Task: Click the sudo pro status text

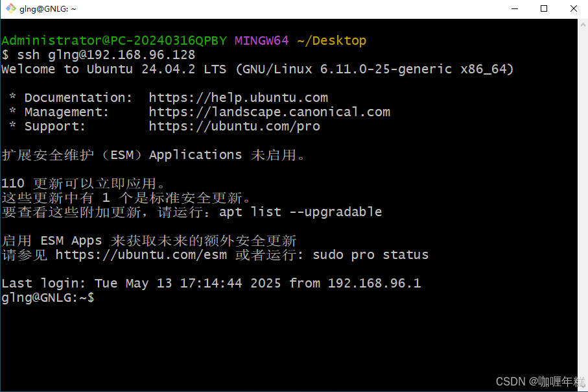Action: pyautogui.click(x=371, y=255)
